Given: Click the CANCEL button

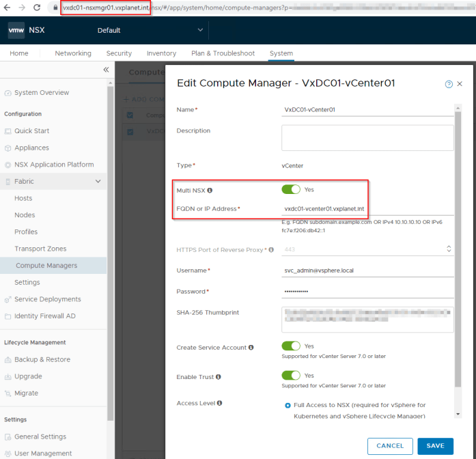Looking at the screenshot, I should [390, 446].
